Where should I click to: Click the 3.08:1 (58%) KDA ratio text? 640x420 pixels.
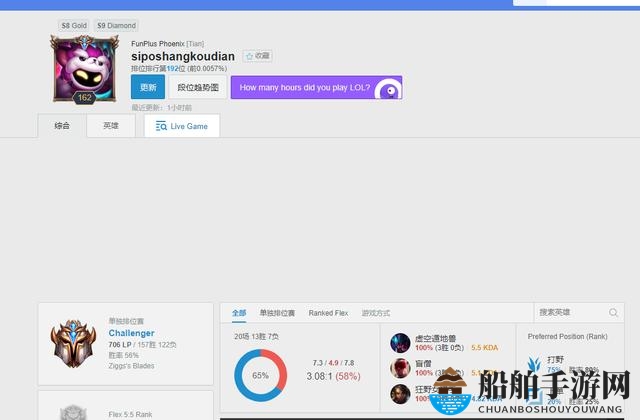point(333,376)
